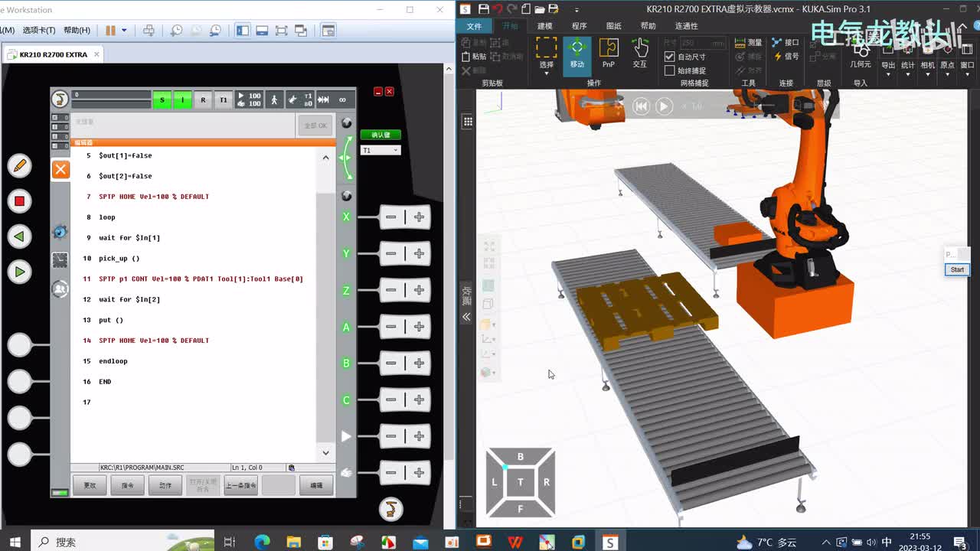Open the File tab in KUKA.Sim
This screenshot has width=980, height=551.
[475, 26]
